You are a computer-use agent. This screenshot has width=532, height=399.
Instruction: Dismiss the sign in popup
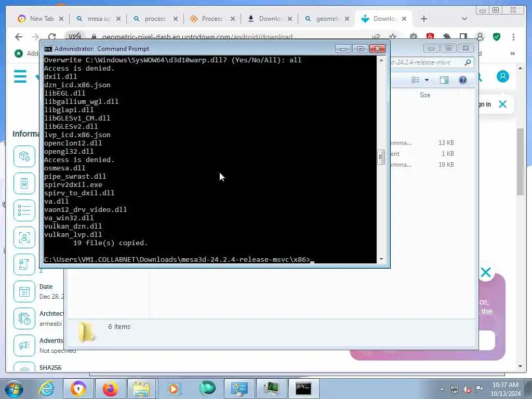coord(502,104)
